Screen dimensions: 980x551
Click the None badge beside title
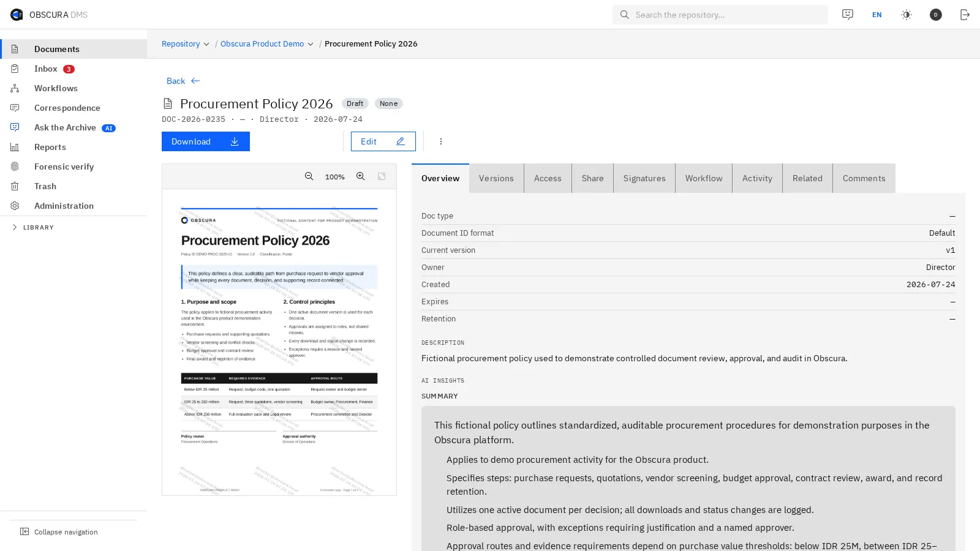click(389, 103)
